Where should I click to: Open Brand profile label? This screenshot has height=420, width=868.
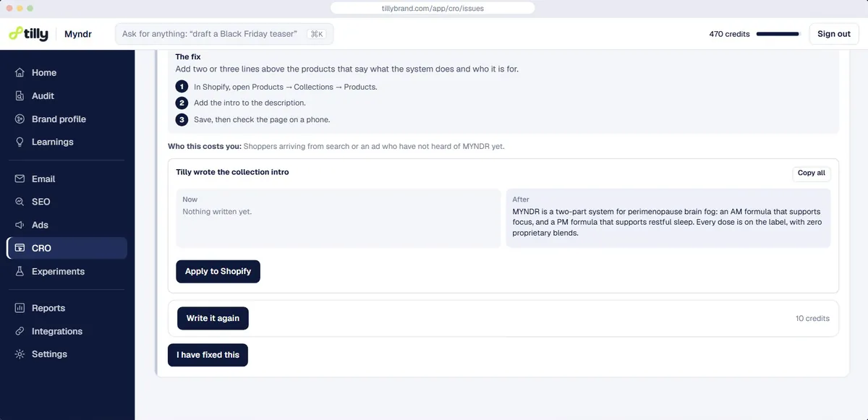59,119
